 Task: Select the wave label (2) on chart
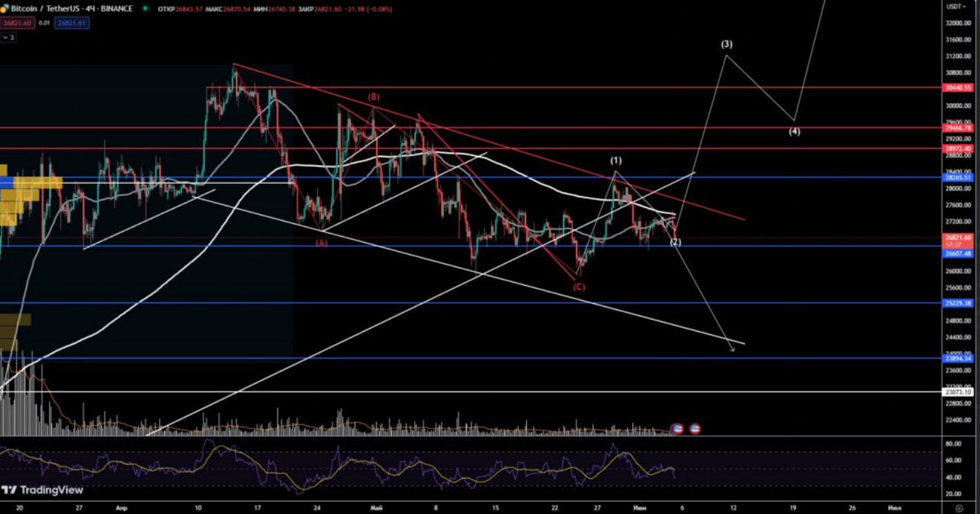(x=675, y=242)
